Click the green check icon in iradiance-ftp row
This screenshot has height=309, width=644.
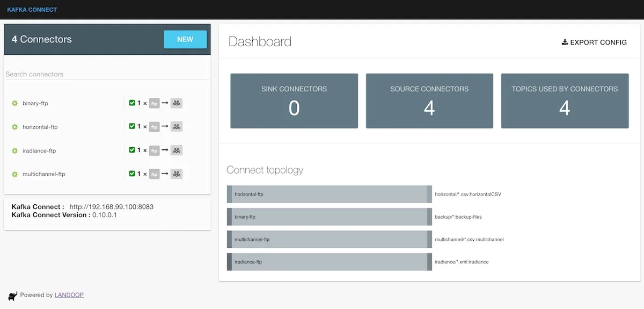[x=132, y=150]
